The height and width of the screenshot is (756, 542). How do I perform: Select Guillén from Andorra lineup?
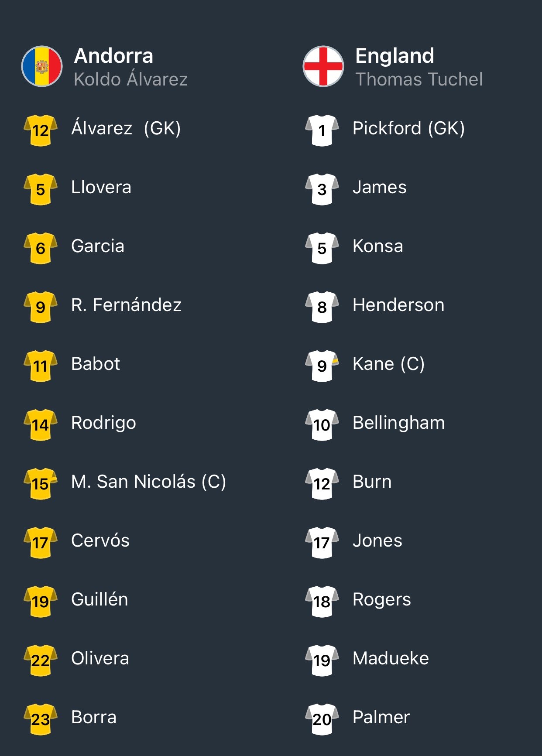(100, 599)
